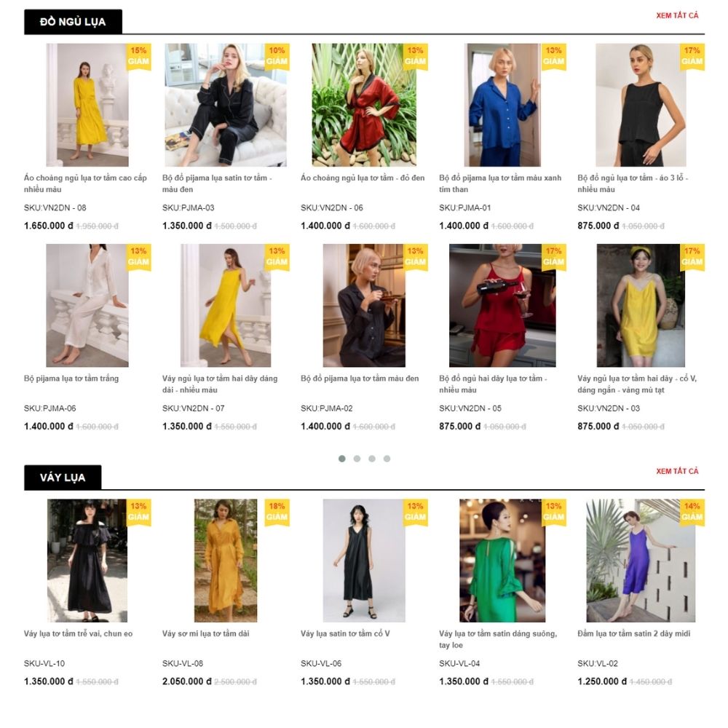Open the red and black robe photo
The height and width of the screenshot is (728, 728).
[364, 105]
